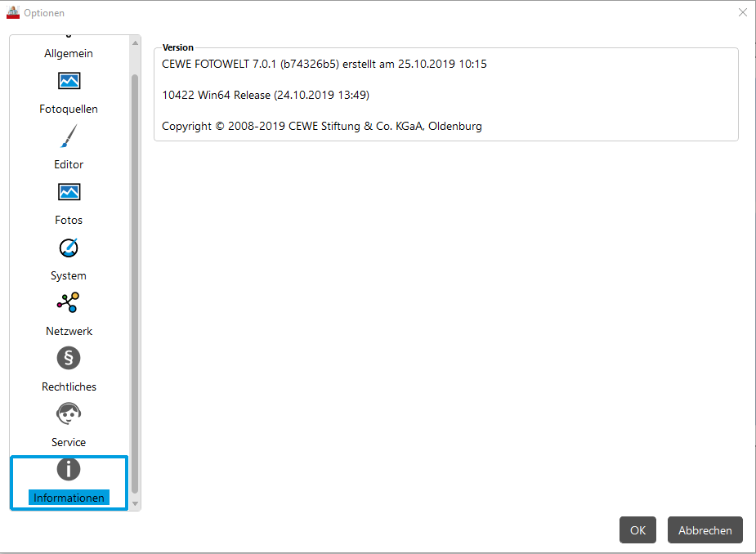Click sidebar scrollbar up arrow

[x=135, y=43]
